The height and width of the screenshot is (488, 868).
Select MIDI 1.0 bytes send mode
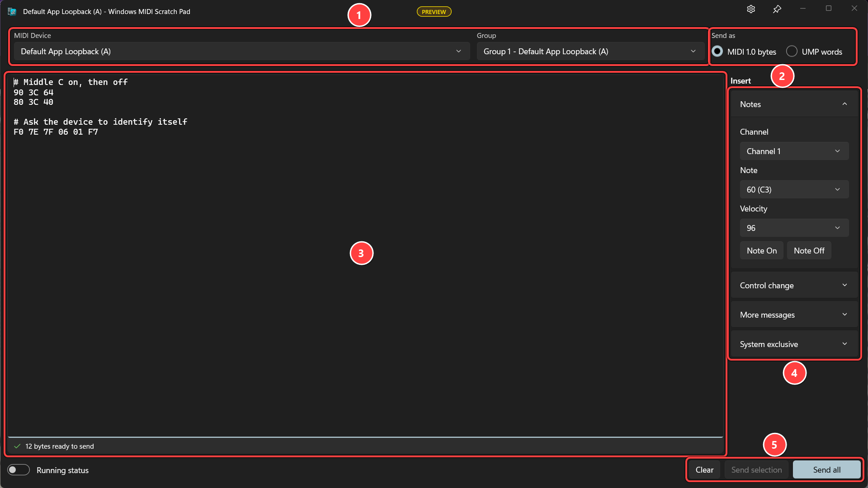(x=744, y=52)
